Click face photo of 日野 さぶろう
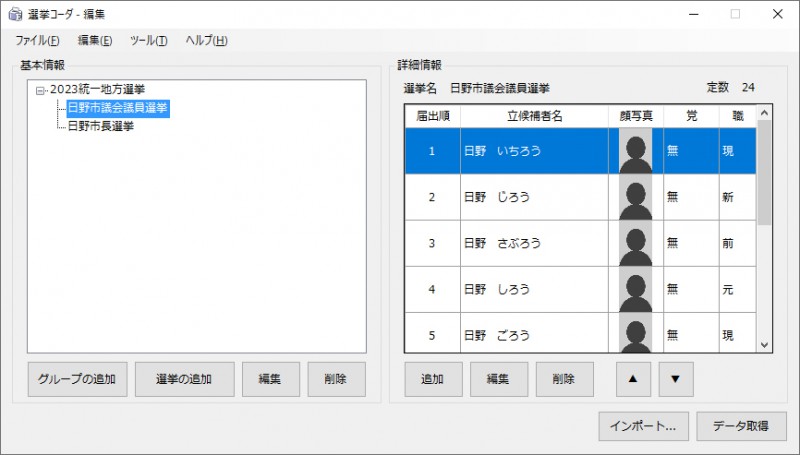 point(635,243)
